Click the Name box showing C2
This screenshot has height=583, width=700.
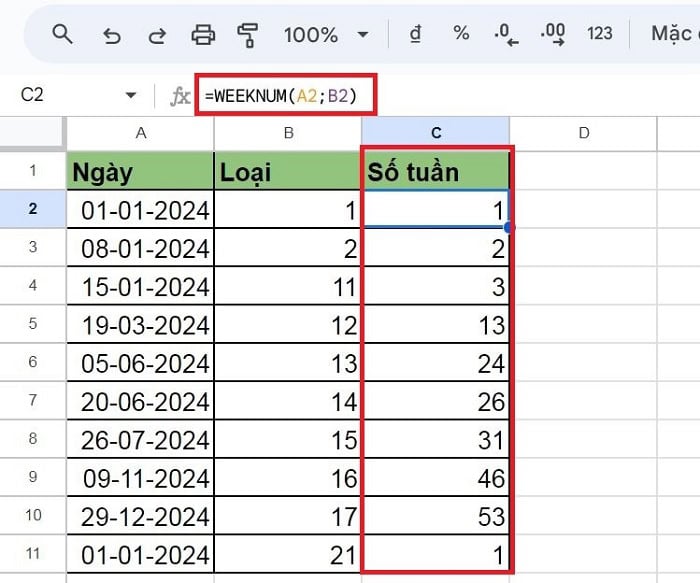tap(60, 96)
